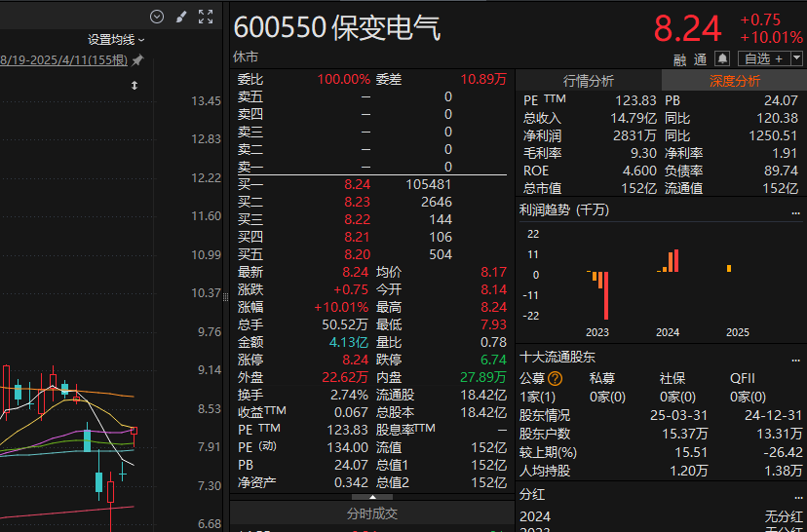807x532 pixels.
Task: Click the 今开 8.14 value
Action: coord(493,289)
